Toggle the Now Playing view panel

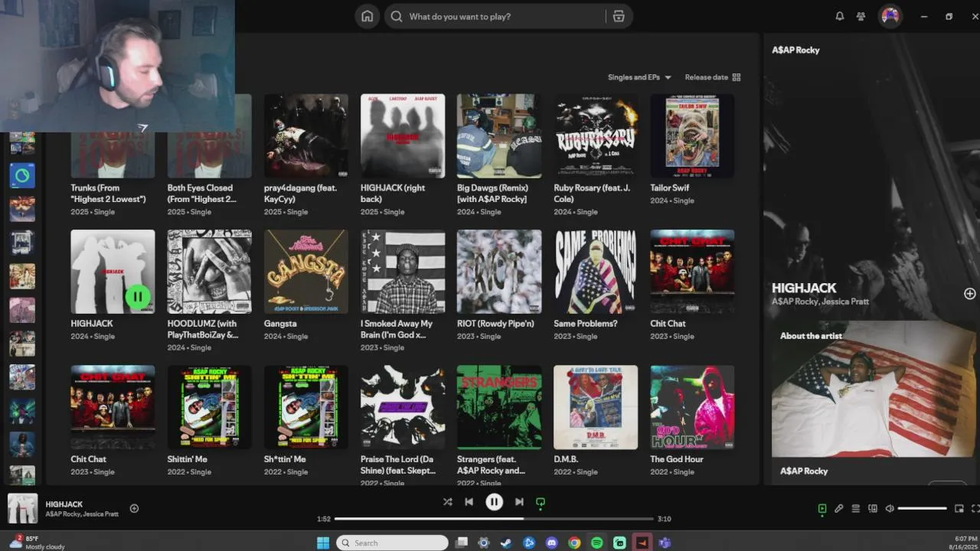click(822, 508)
